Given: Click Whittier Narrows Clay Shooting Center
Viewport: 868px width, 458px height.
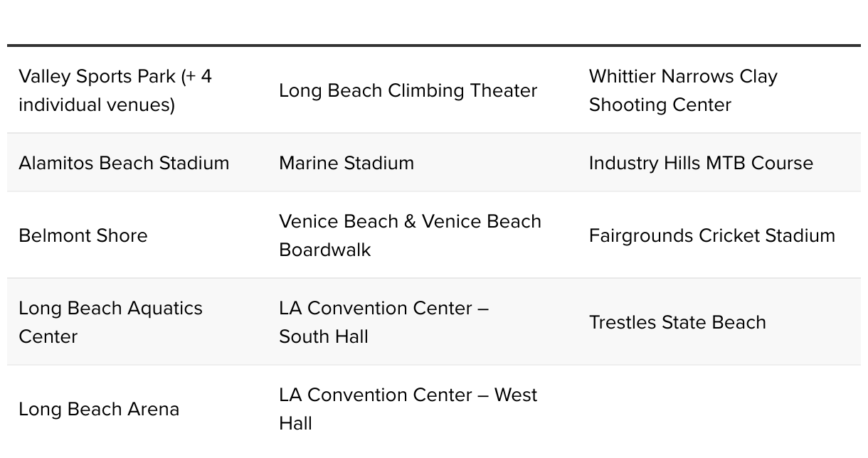Looking at the screenshot, I should coord(683,90).
